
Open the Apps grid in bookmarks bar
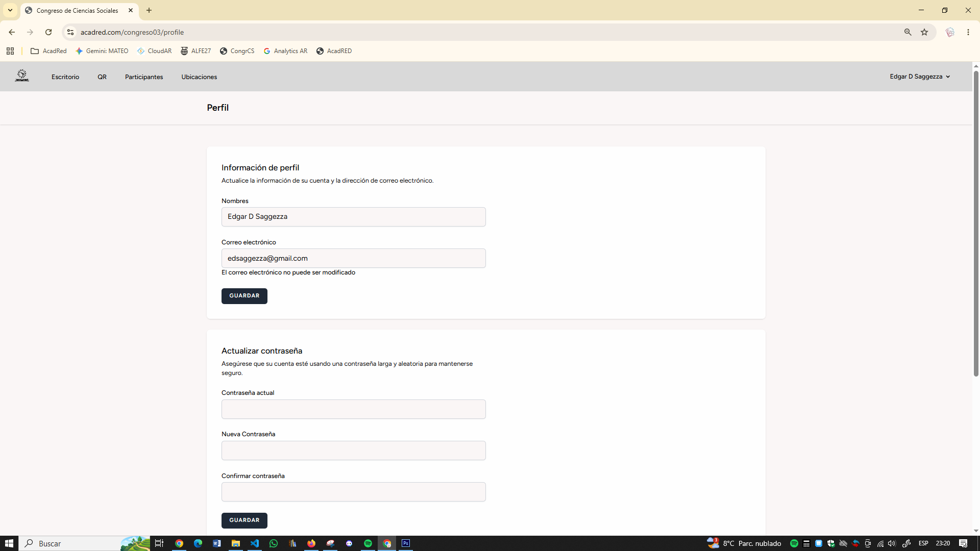(10, 51)
